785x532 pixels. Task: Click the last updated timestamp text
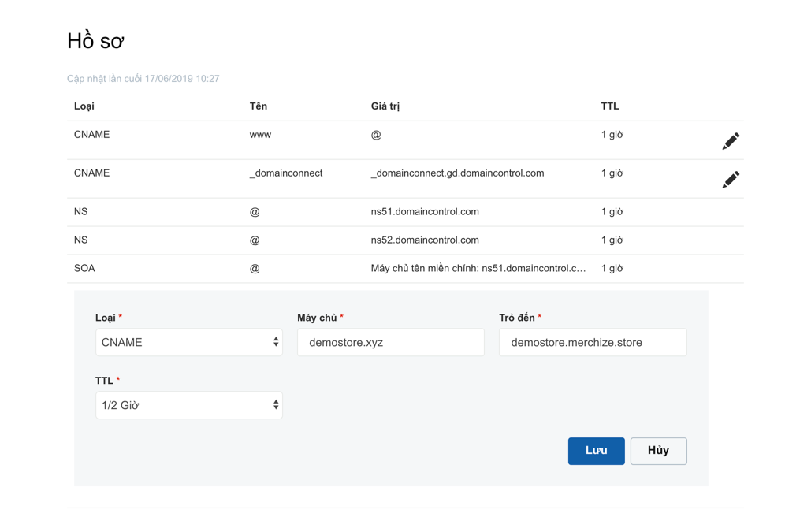(x=143, y=79)
